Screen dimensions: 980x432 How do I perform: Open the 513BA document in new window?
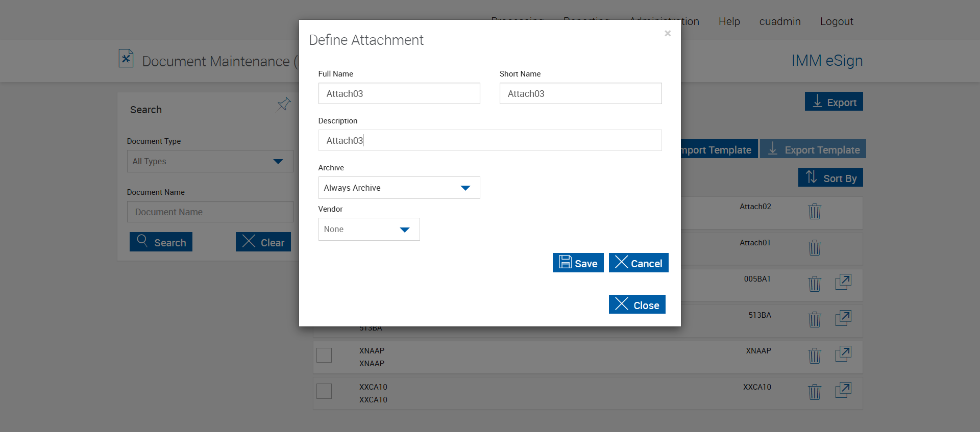coord(843,318)
